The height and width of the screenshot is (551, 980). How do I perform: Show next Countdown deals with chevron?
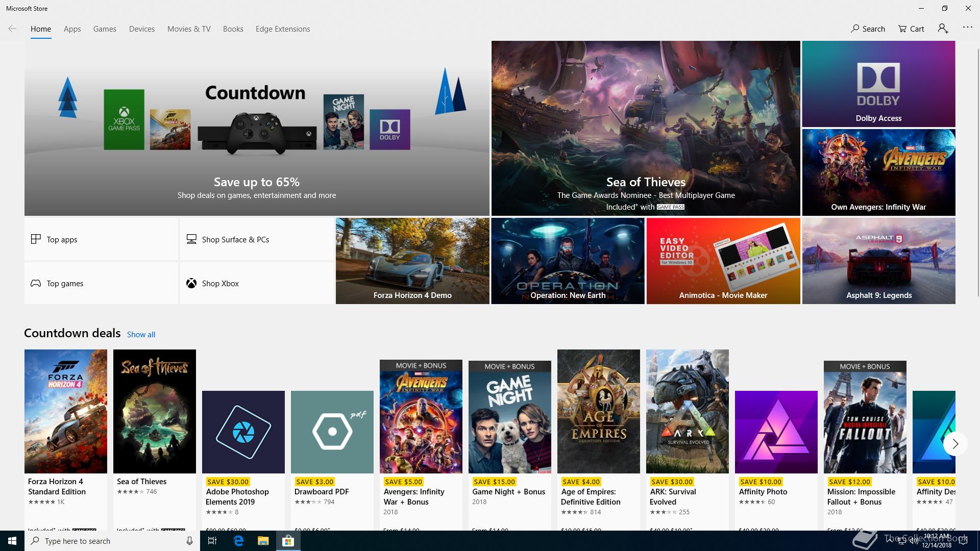(x=955, y=444)
